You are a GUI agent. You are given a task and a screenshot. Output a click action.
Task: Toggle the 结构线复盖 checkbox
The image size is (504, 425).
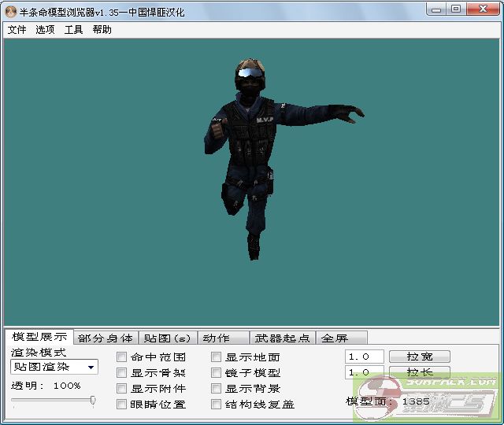point(217,405)
